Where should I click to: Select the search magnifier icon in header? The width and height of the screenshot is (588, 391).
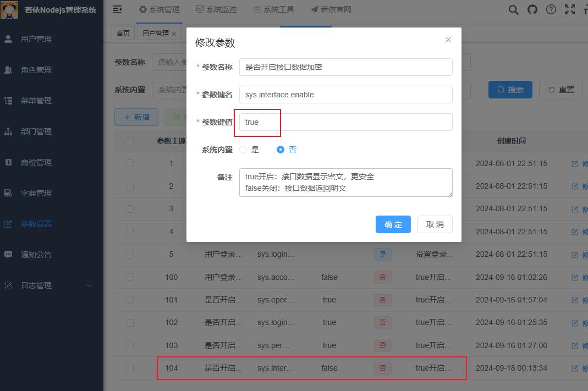[513, 9]
